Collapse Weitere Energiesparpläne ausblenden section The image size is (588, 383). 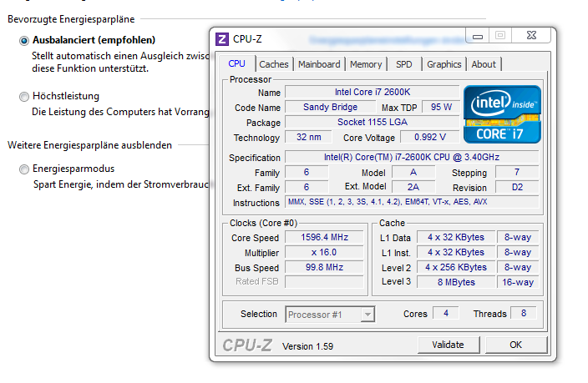point(89,145)
